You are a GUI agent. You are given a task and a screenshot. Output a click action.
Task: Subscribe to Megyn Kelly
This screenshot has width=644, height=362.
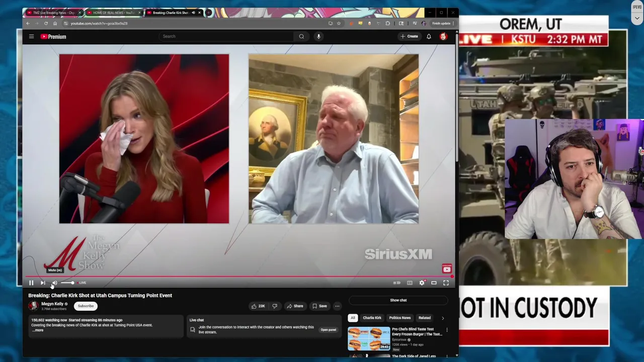coord(86,306)
